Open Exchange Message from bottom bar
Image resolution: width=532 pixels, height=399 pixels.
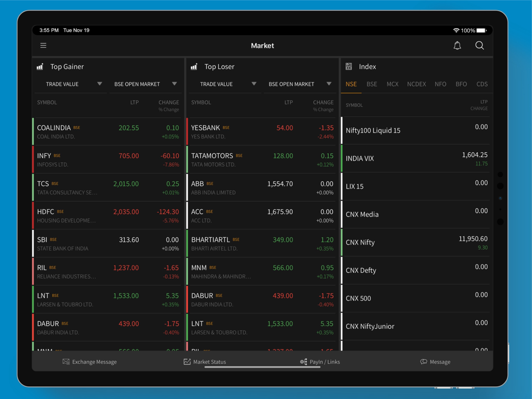click(x=89, y=362)
